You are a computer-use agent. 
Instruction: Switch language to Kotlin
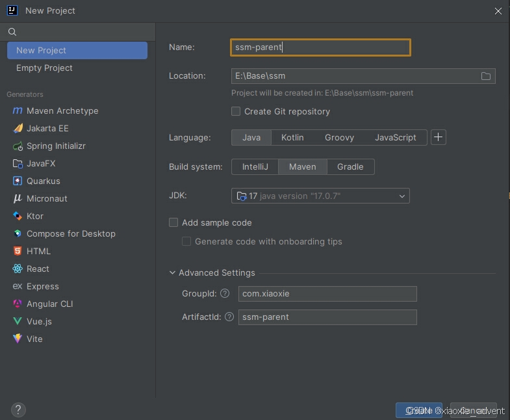[x=292, y=137]
